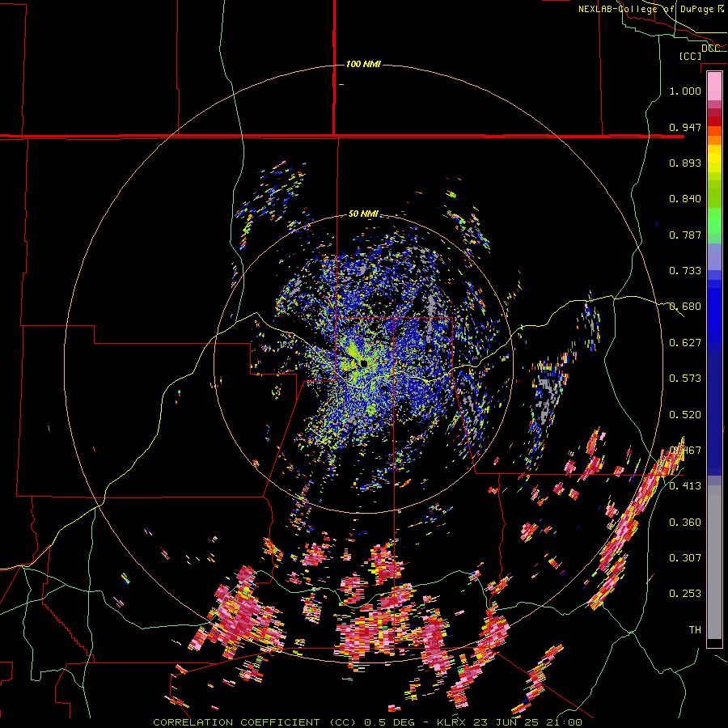
Task: Click the NEXLAB-College of DuPage credit text
Action: [x=651, y=9]
